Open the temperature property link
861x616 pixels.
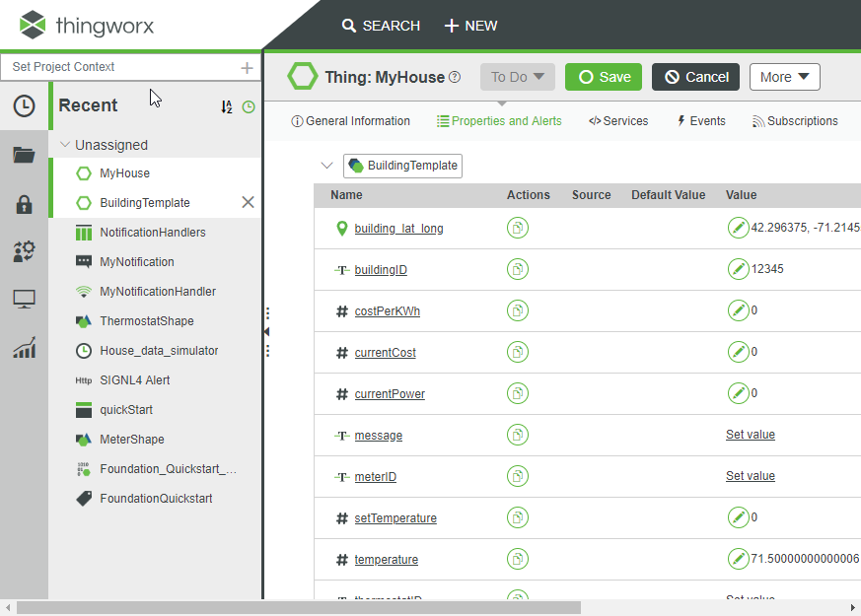(386, 560)
